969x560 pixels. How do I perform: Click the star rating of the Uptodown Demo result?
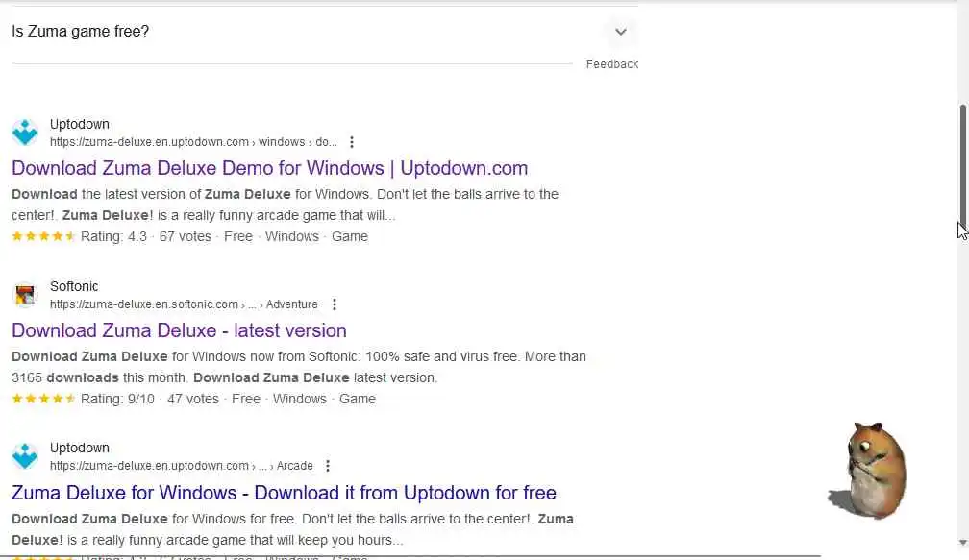coord(44,236)
